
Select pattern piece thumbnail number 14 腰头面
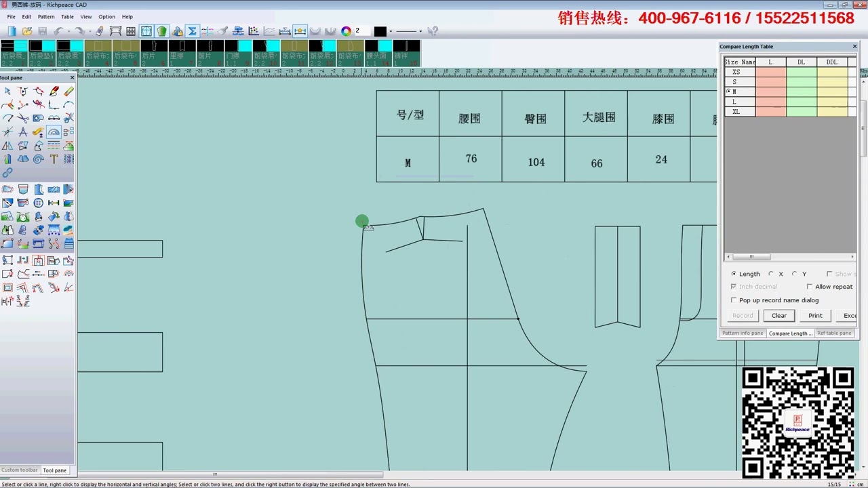(378, 54)
